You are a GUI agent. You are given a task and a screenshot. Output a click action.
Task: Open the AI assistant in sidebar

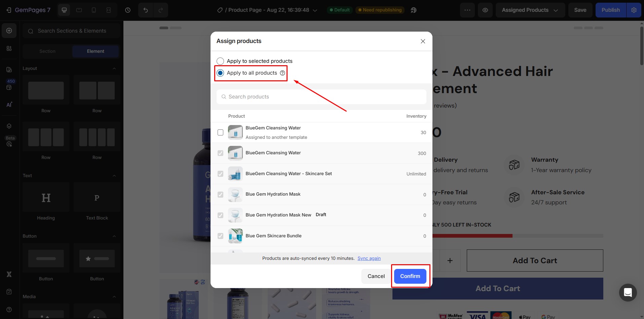(x=9, y=105)
